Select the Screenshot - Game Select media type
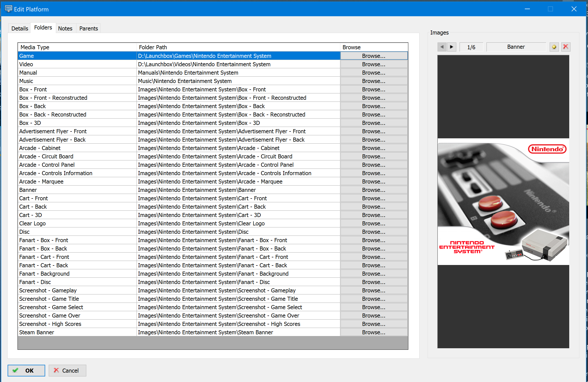The width and height of the screenshot is (588, 382). (x=77, y=307)
